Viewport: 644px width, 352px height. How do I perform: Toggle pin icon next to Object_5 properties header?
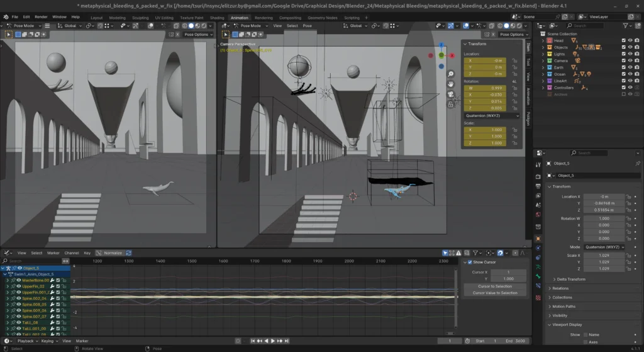click(638, 163)
